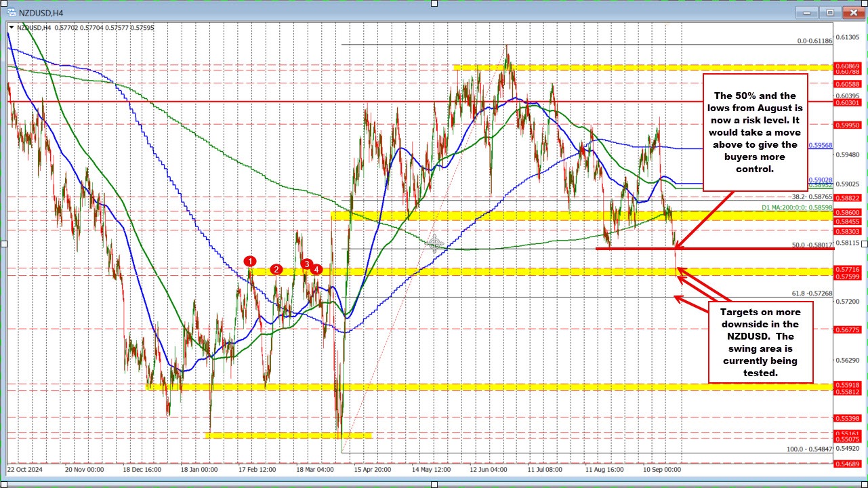
Task: Click the restore window icon in the title bar
Action: click(829, 12)
